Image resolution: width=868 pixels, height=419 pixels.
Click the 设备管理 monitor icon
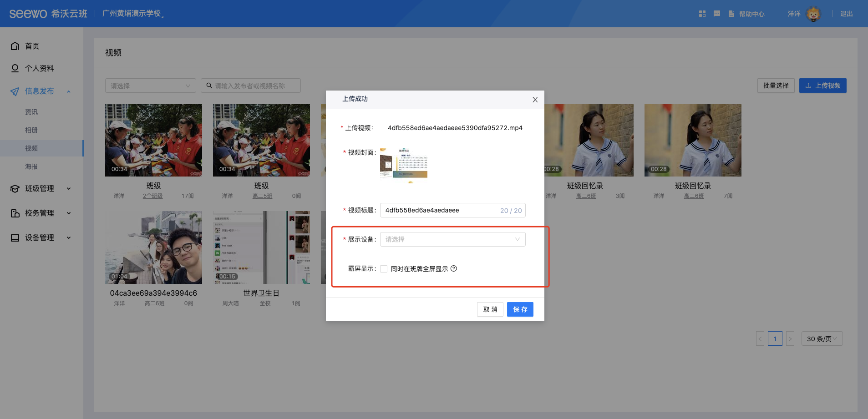coord(15,237)
